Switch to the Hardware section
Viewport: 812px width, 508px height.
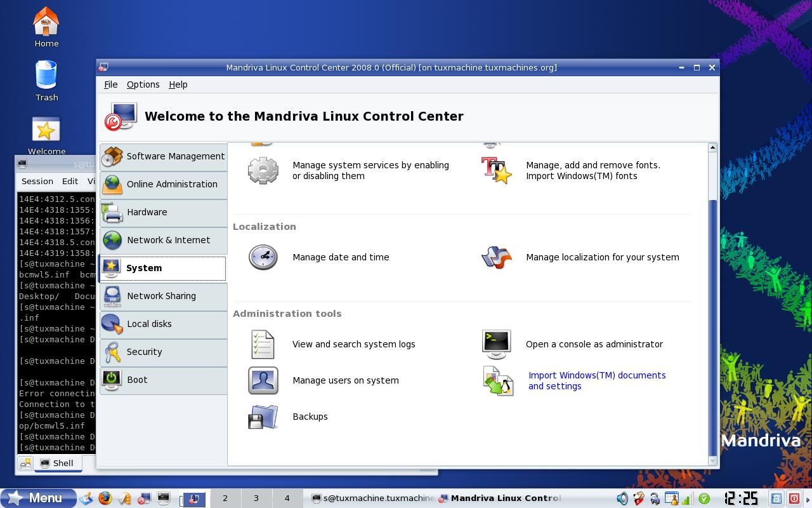[x=163, y=212]
